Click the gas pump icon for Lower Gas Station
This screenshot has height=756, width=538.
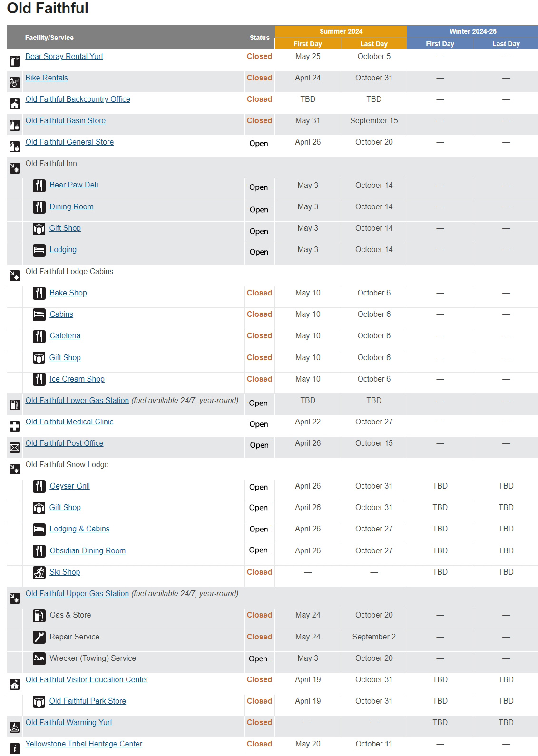pos(15,405)
